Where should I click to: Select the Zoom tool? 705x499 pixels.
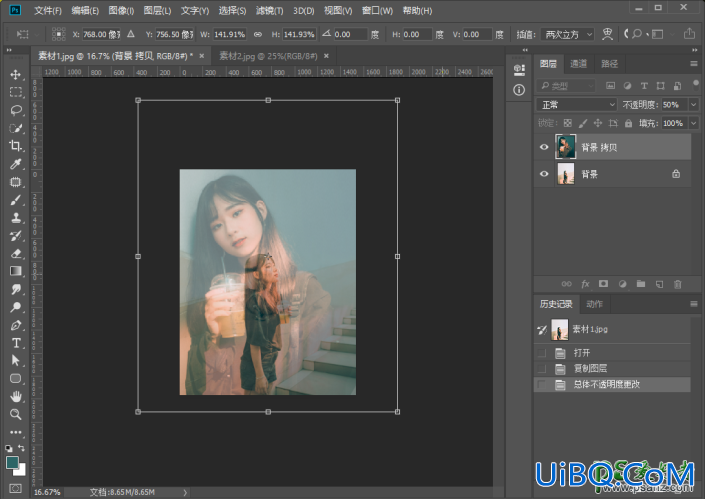(16, 414)
